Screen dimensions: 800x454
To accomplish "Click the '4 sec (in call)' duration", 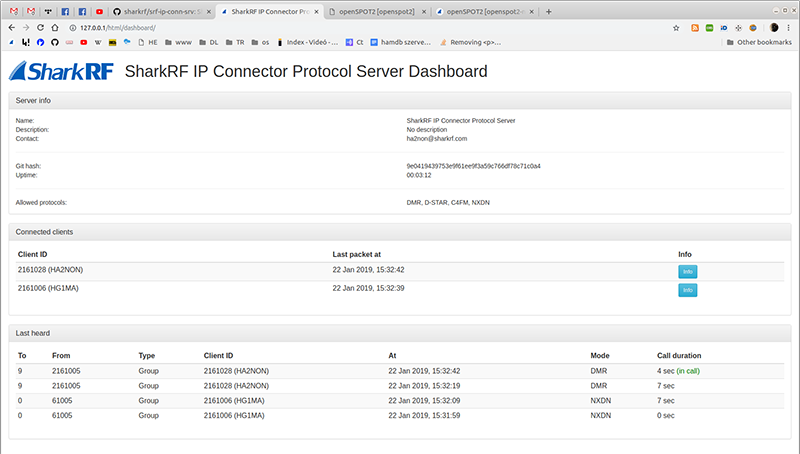I will (678, 371).
